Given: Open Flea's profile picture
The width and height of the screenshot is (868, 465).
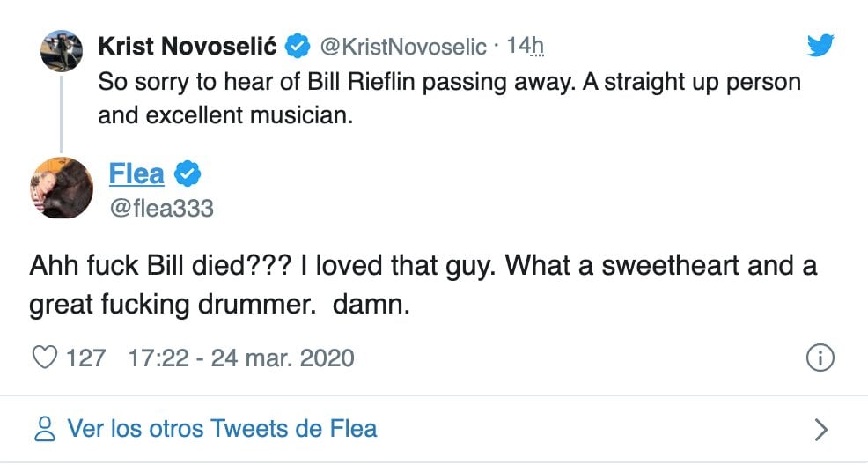Looking at the screenshot, I should pyautogui.click(x=62, y=188).
